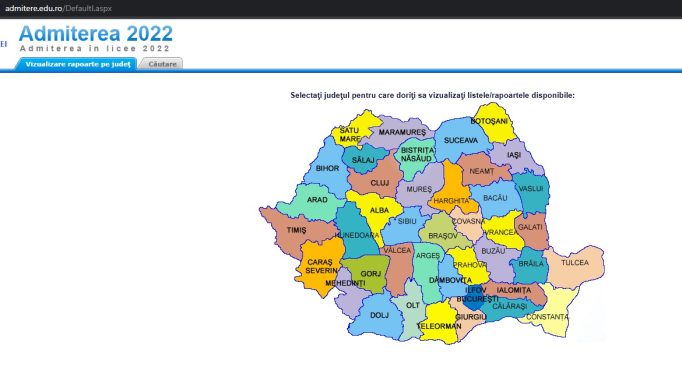Select Iași county on the map
682x384 pixels.
point(514,155)
